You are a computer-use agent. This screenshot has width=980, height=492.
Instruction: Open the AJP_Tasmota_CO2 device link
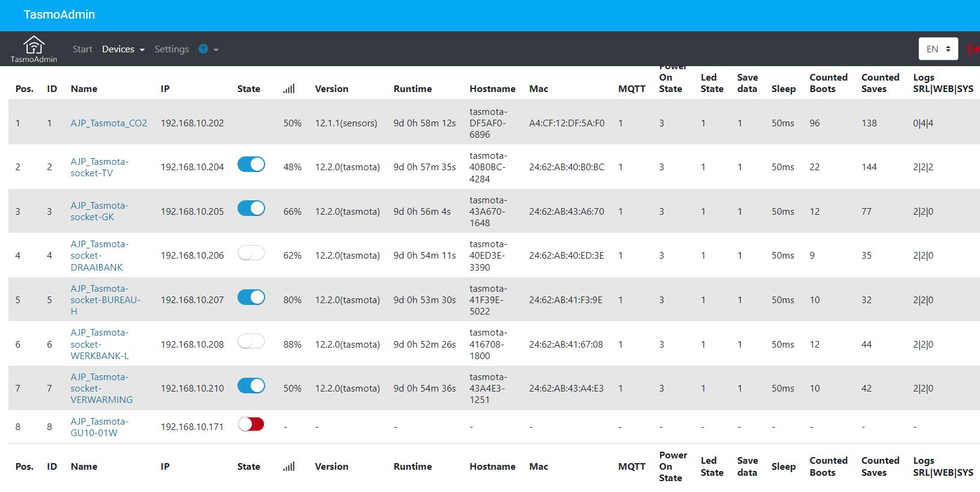[109, 123]
